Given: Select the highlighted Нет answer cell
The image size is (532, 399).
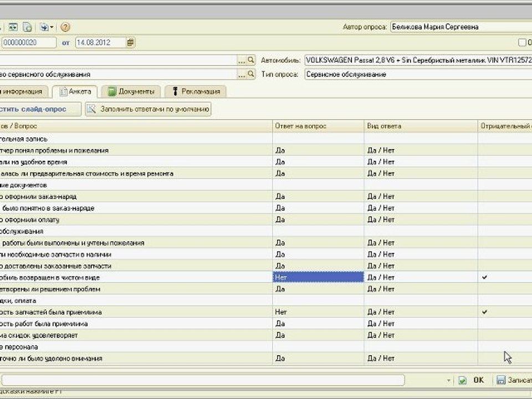Looking at the screenshot, I should point(318,277).
